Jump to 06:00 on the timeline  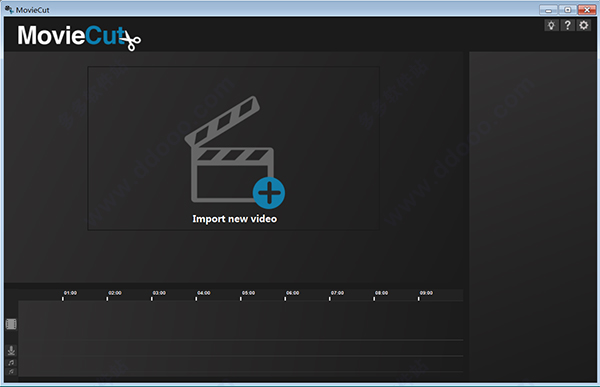(292, 293)
